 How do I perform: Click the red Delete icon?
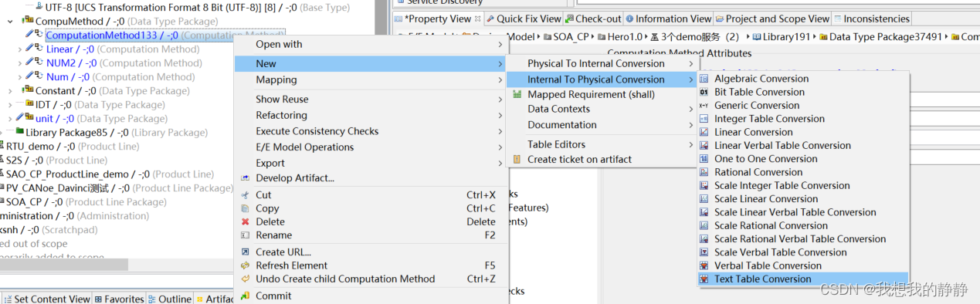(x=246, y=221)
